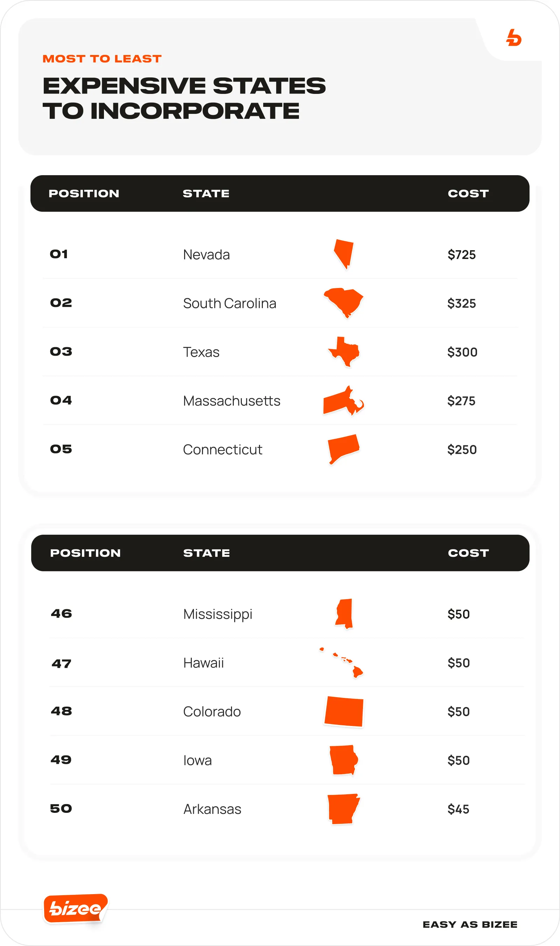The height and width of the screenshot is (946, 560).
Task: Click the 'Easy as Bizee' tagline text
Action: tap(470, 924)
